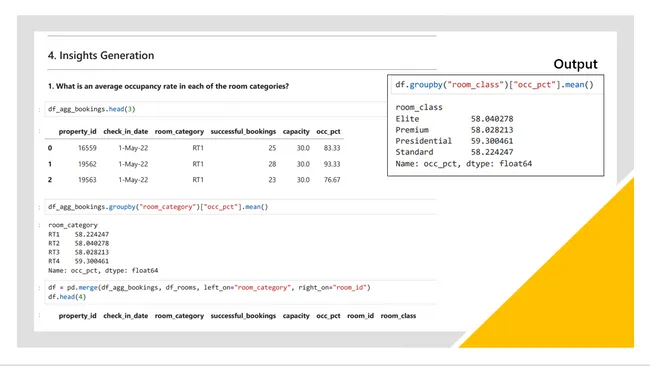This screenshot has width=650, height=366.
Task: Click the RT4 59.300461 output line
Action: [78, 261]
